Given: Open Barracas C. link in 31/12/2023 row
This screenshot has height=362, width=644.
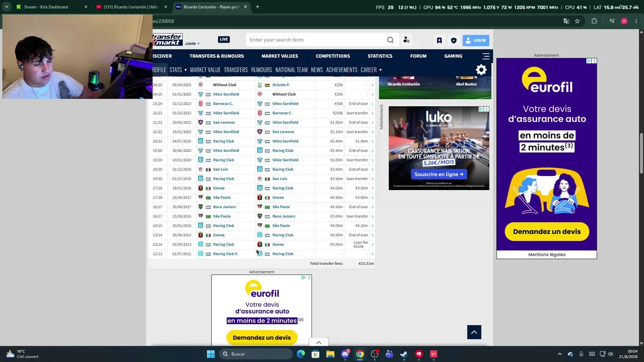Looking at the screenshot, I should point(223,104).
